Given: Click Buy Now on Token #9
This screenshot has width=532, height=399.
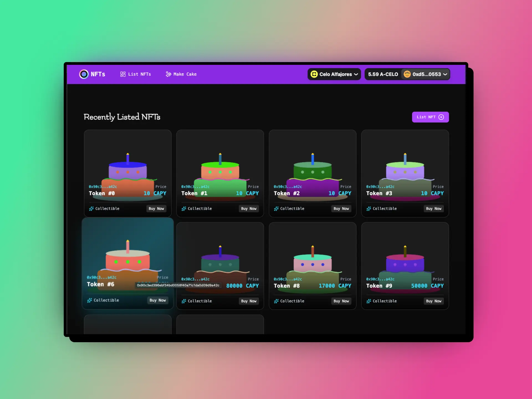Looking at the screenshot, I should 434,301.
